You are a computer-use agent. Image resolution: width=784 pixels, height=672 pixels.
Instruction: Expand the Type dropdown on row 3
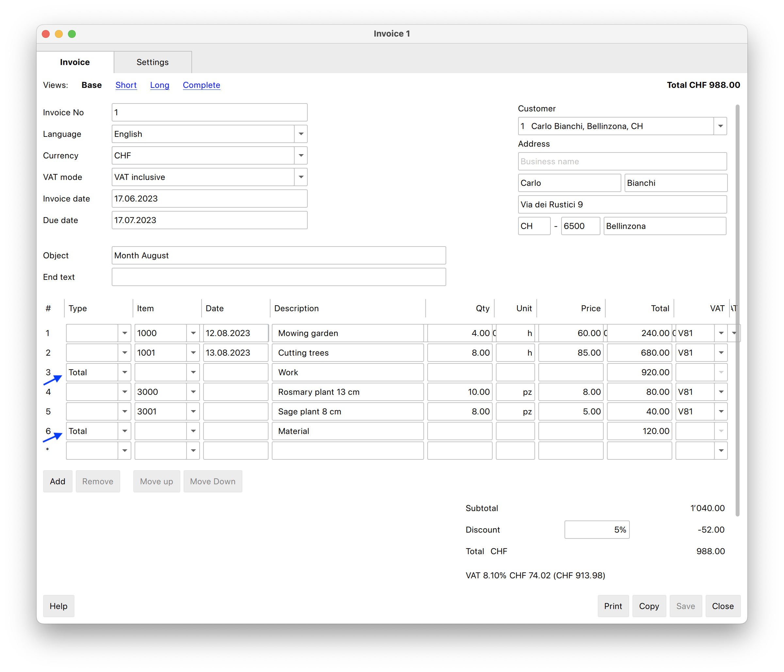click(124, 372)
